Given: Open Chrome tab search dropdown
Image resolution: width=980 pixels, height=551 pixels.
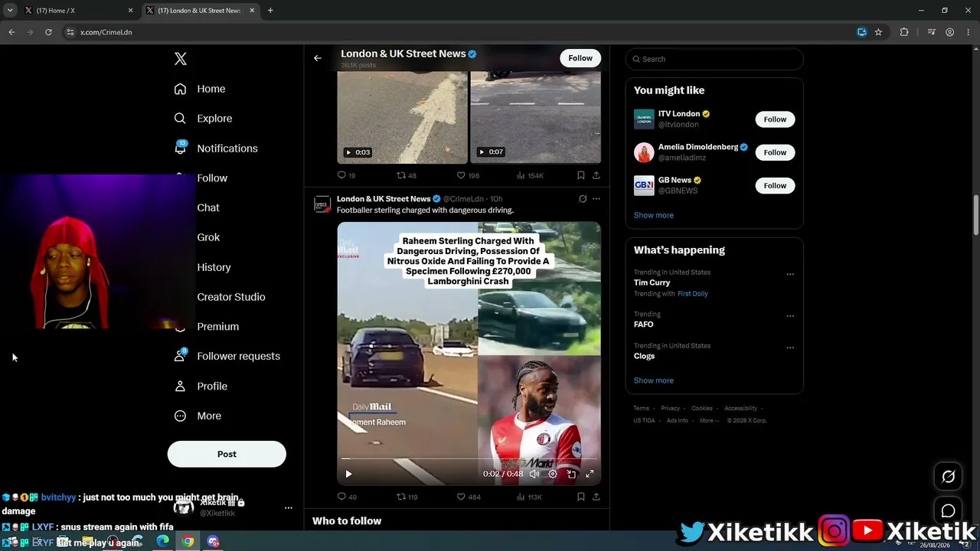Looking at the screenshot, I should click(x=10, y=11).
